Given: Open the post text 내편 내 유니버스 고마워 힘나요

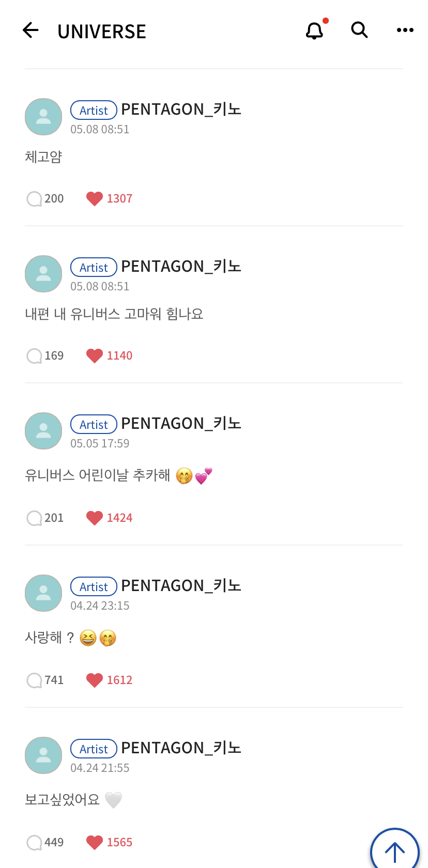Looking at the screenshot, I should click(x=114, y=314).
